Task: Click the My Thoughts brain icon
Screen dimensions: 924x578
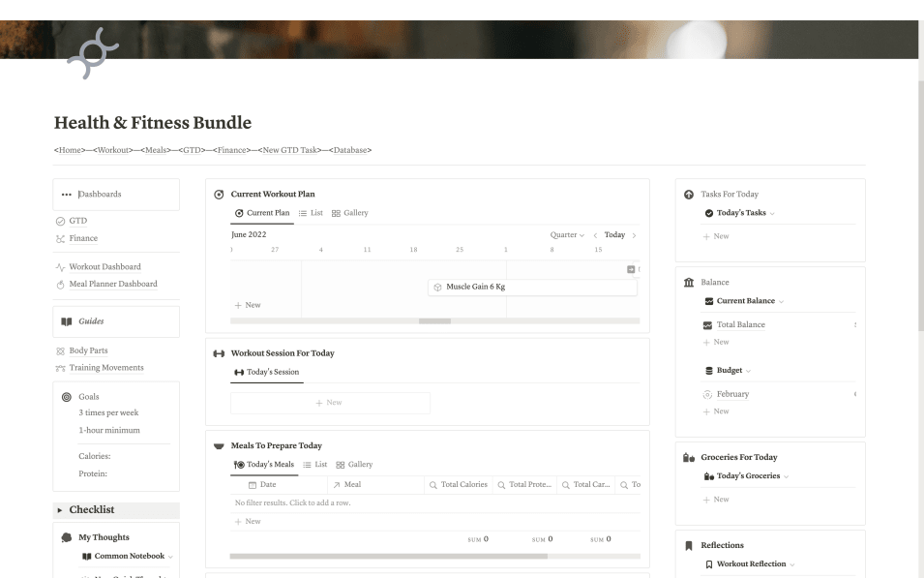Action: click(67, 537)
